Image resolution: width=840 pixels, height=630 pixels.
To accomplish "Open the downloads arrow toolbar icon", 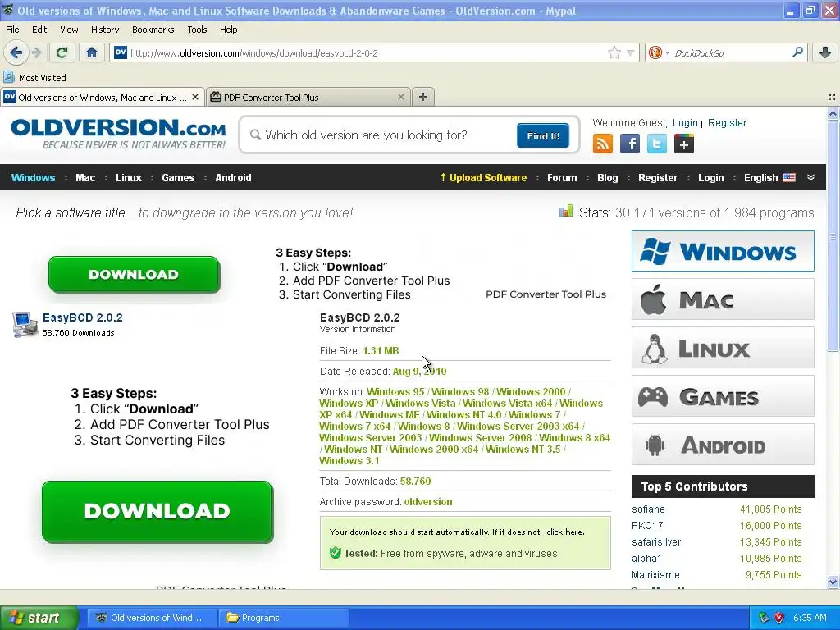I will point(825,52).
